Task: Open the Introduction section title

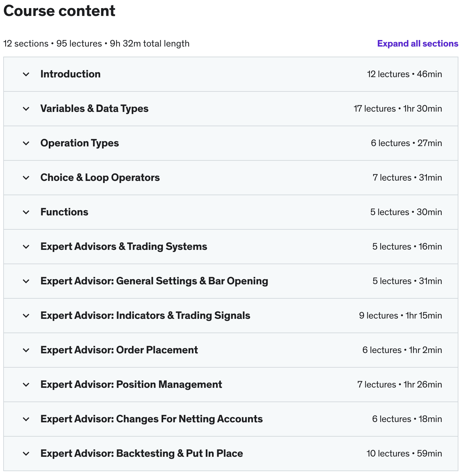Action: (71, 74)
